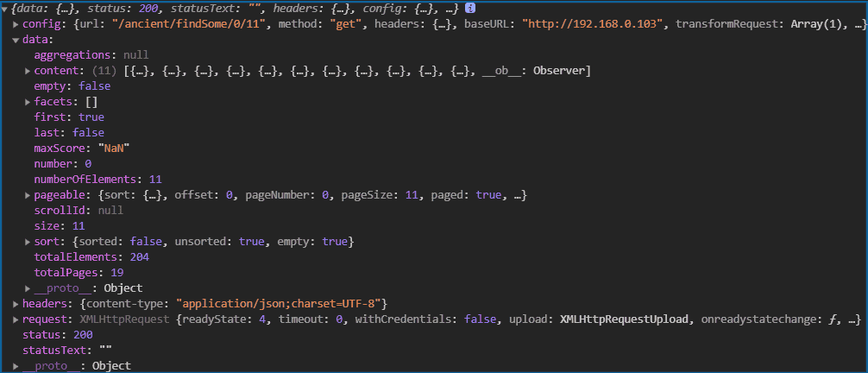Expand the bottom __proto__: Object entry
This screenshot has height=373, width=868.
16,366
